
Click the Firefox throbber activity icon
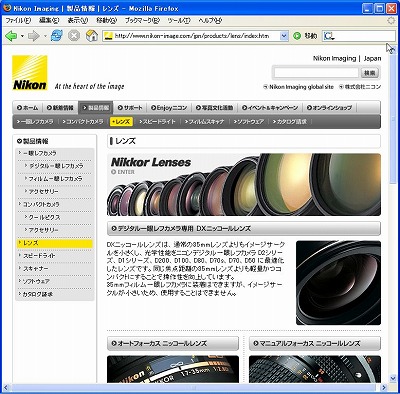[x=391, y=21]
